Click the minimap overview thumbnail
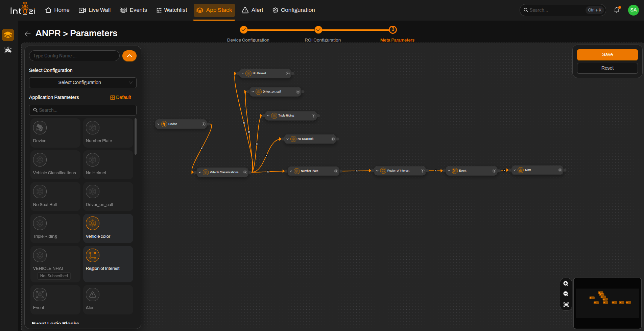Screen dimensions: 644x331 [607, 303]
